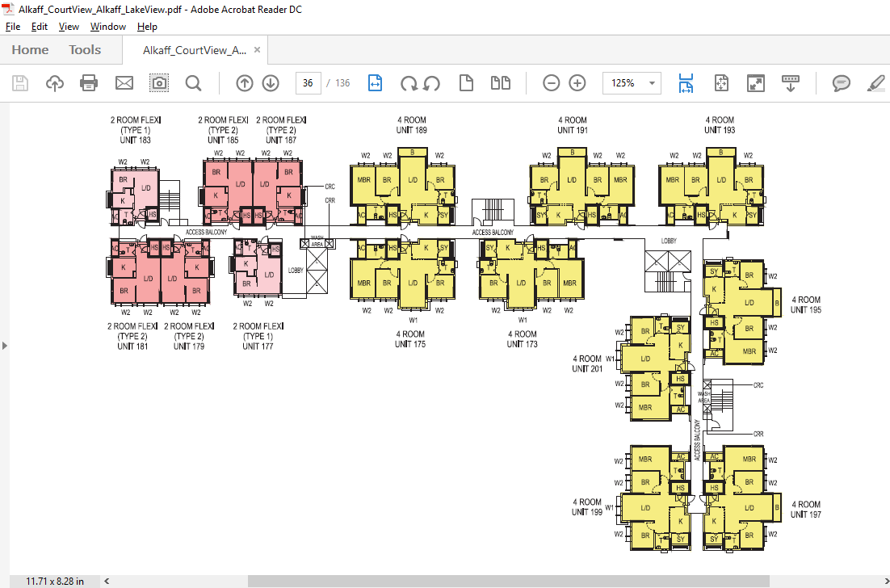Image resolution: width=890 pixels, height=588 pixels.
Task: Zoom out with the minus button
Action: click(x=552, y=83)
